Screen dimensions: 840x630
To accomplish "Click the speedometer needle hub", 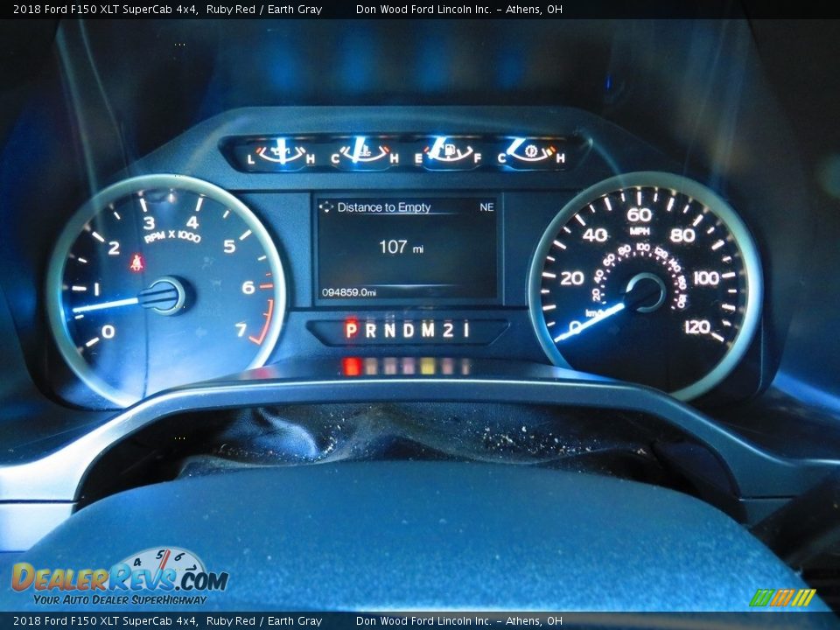I will 646,292.
